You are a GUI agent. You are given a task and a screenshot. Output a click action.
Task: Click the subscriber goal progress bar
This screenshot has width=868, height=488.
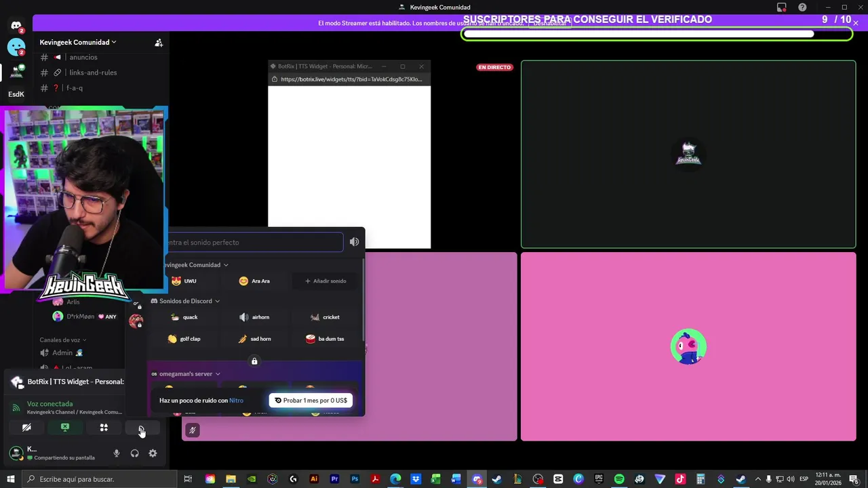[x=656, y=33]
